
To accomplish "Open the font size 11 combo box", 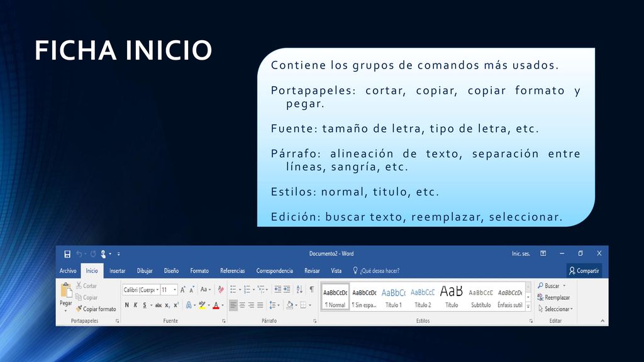I will click(x=169, y=290).
